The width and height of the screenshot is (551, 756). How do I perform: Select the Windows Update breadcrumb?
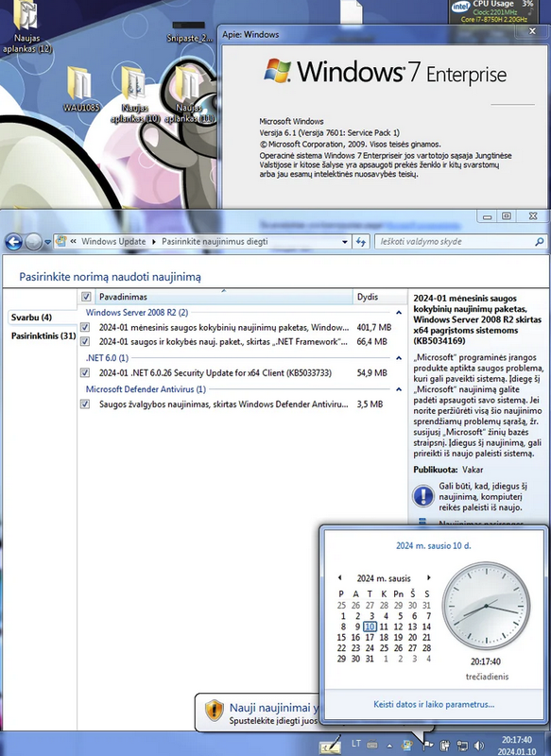(x=113, y=242)
